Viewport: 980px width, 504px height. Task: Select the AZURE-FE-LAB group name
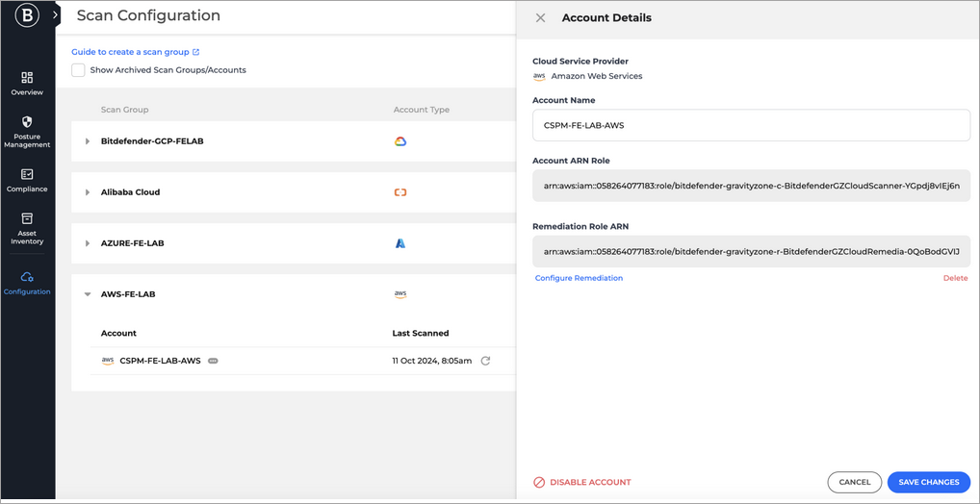tap(133, 243)
